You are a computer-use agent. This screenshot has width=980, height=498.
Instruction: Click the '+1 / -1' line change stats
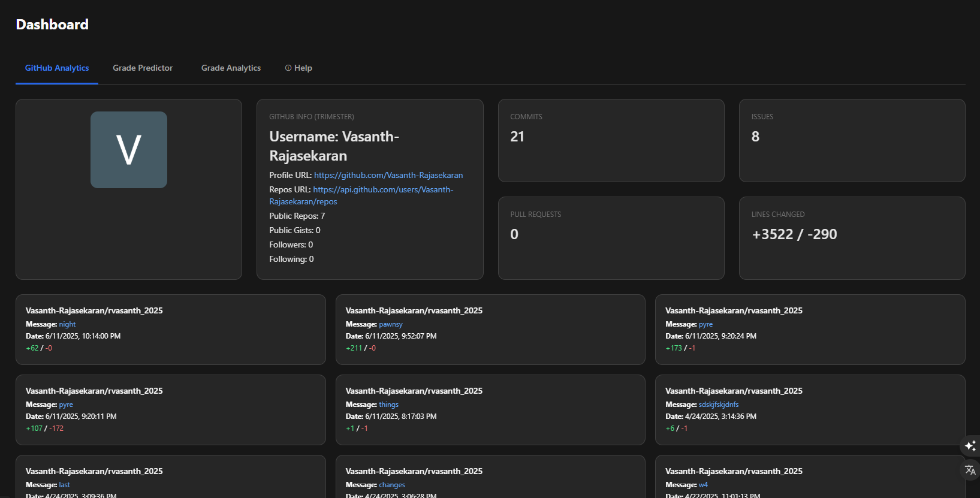pyautogui.click(x=357, y=428)
